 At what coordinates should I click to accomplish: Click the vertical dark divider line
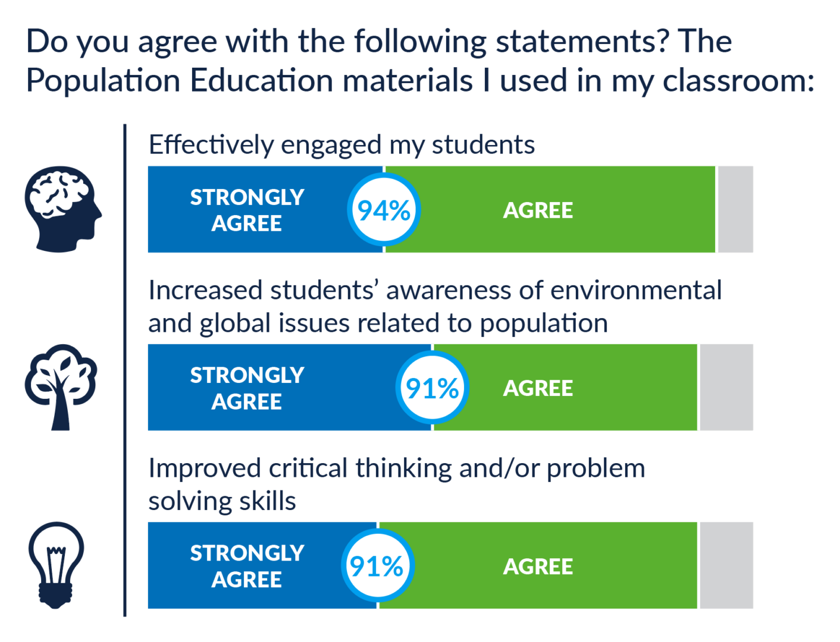point(125,370)
